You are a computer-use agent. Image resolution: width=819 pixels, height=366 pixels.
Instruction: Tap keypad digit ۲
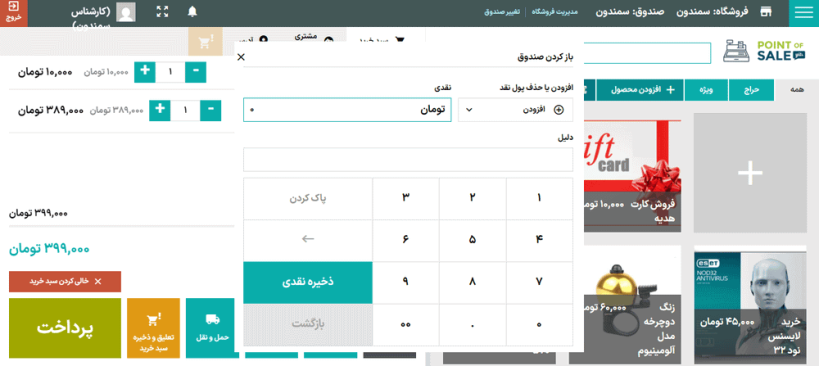pos(472,198)
